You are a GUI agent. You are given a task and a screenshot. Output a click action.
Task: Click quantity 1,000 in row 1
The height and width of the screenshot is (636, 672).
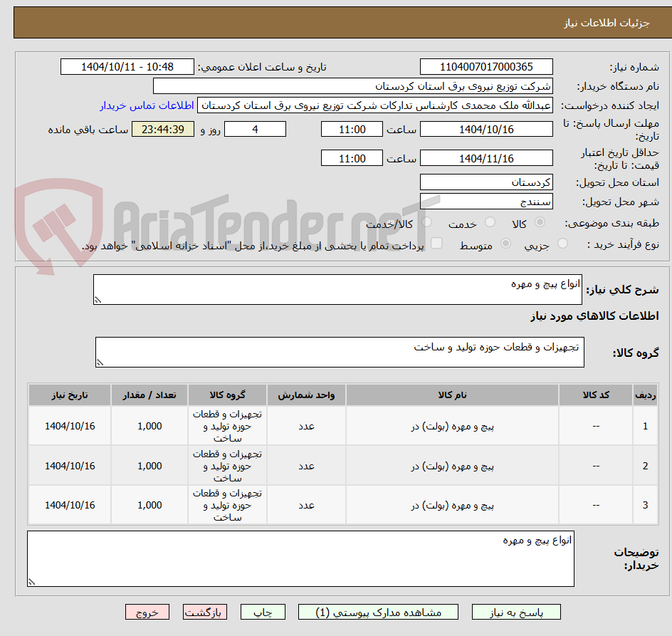coord(149,427)
